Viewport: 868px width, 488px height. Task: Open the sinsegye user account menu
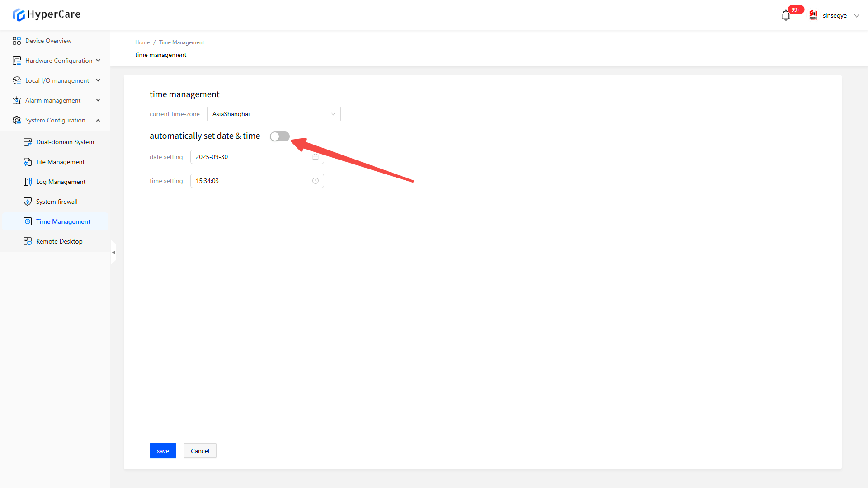click(x=835, y=15)
